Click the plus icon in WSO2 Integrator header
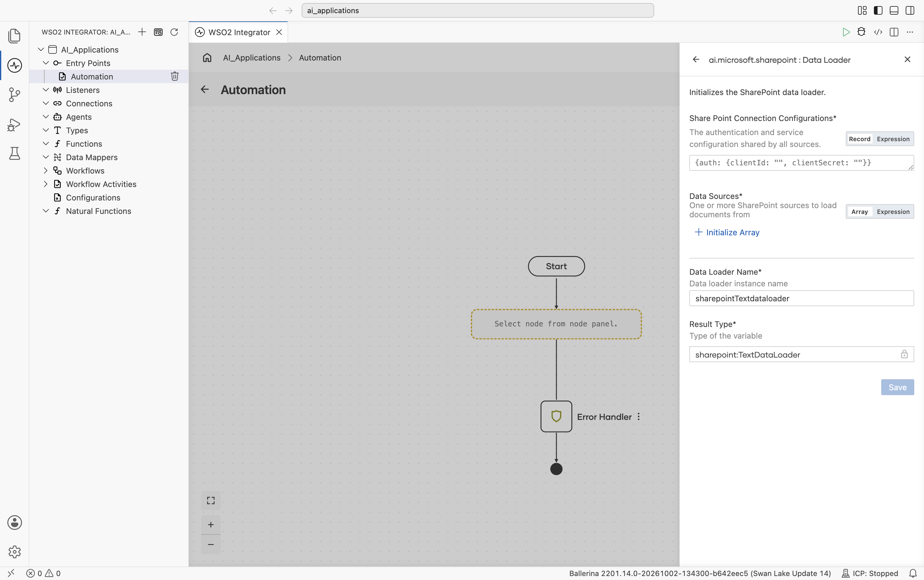 [x=142, y=32]
